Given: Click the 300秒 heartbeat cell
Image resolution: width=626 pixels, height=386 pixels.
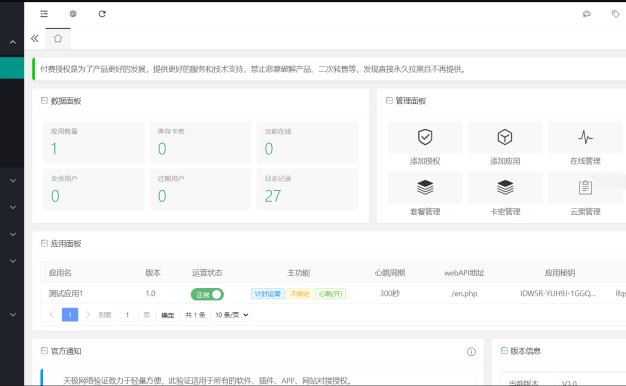Looking at the screenshot, I should [390, 293].
